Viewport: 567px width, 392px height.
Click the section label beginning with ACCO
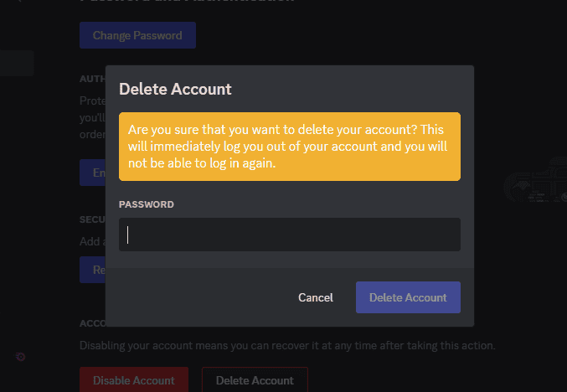pyautogui.click(x=91, y=322)
